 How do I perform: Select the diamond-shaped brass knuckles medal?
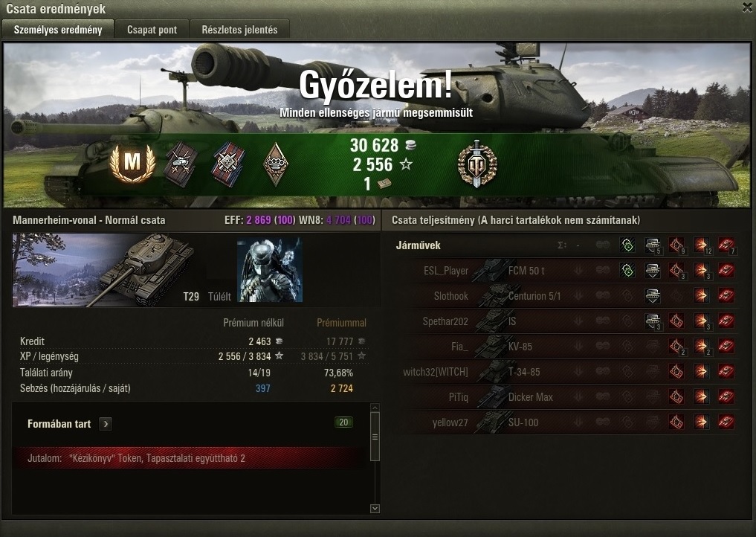(x=275, y=164)
